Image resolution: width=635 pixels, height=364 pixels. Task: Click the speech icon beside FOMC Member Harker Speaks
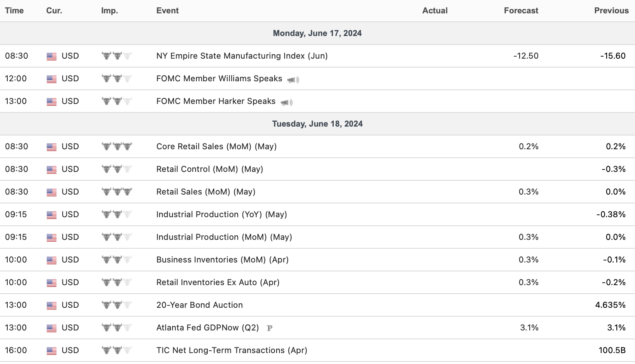tap(286, 102)
